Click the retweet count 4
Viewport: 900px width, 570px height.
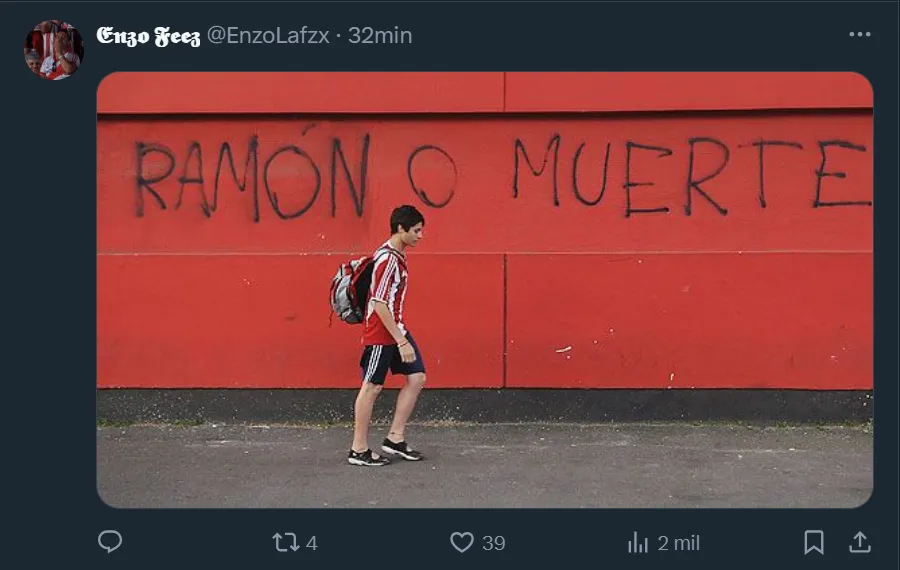click(312, 543)
